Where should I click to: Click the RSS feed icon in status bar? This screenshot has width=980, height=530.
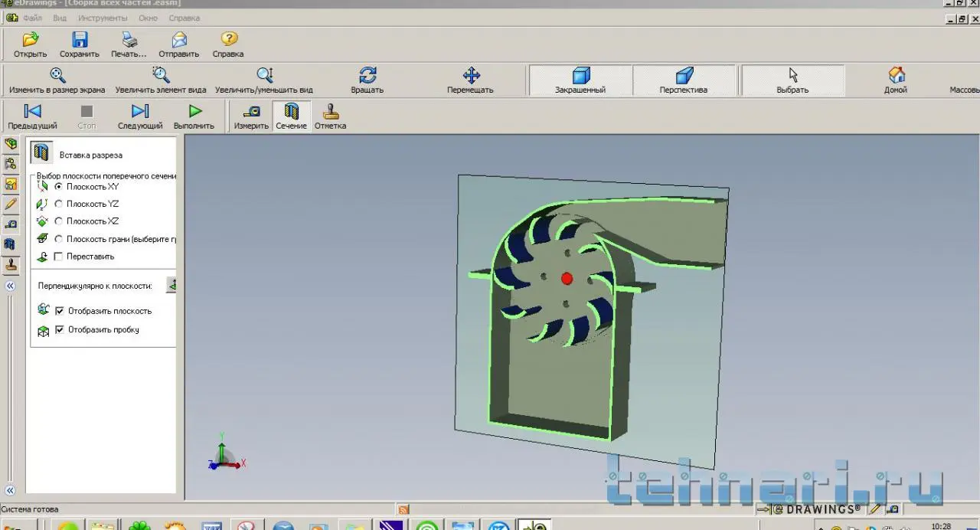(x=403, y=509)
